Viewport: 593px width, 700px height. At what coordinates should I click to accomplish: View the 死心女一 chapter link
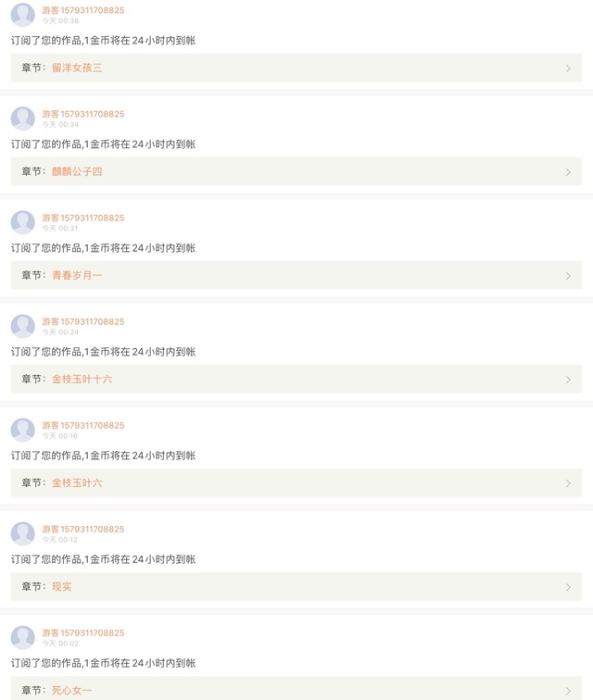pyautogui.click(x=71, y=691)
